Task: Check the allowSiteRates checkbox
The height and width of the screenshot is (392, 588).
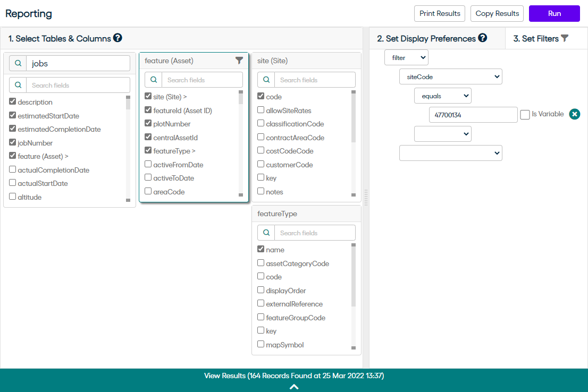Action: point(261,110)
